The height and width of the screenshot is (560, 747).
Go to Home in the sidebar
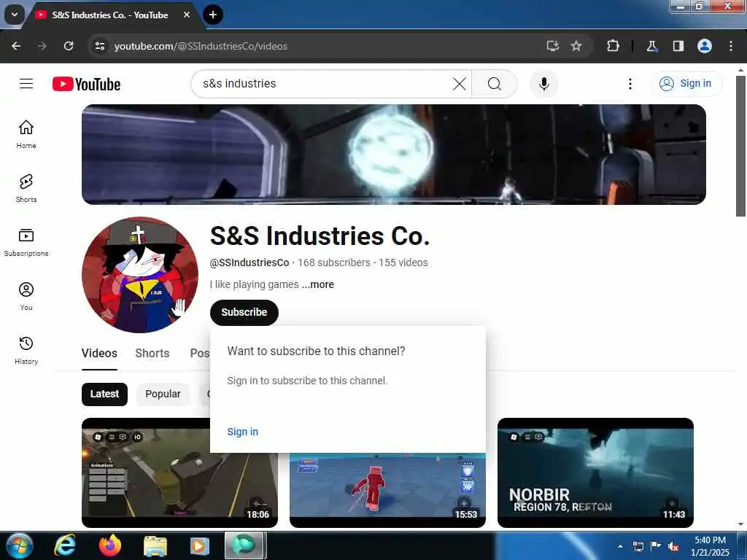tap(26, 134)
